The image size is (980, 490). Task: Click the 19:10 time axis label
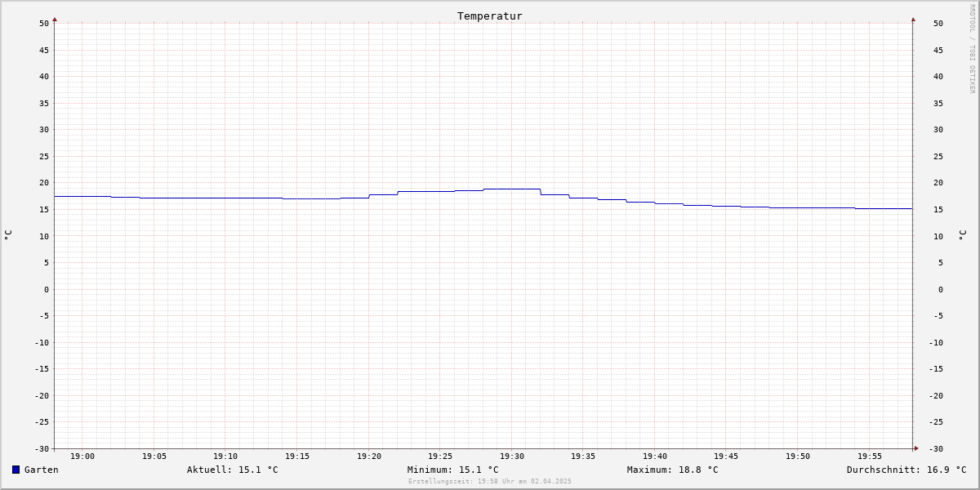[x=225, y=457]
